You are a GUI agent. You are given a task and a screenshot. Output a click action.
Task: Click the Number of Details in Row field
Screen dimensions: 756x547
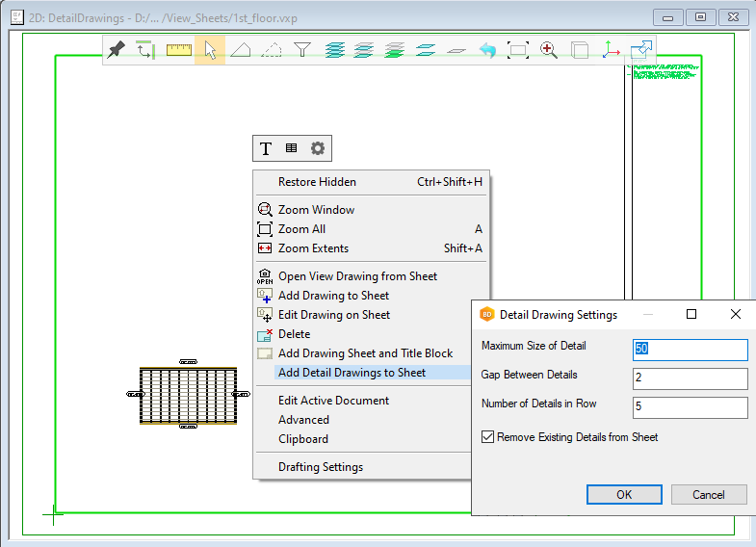point(690,407)
